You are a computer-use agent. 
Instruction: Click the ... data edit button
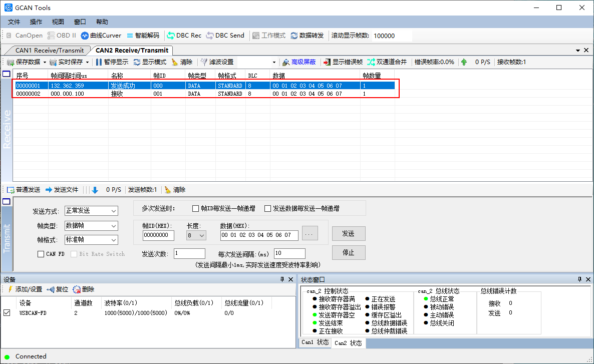point(310,234)
